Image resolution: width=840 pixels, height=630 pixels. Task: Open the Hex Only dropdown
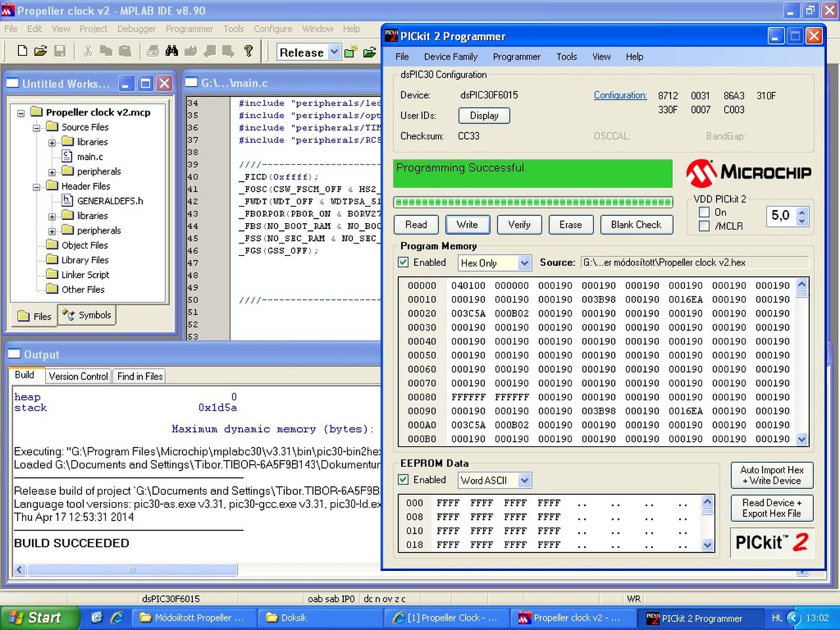point(524,263)
